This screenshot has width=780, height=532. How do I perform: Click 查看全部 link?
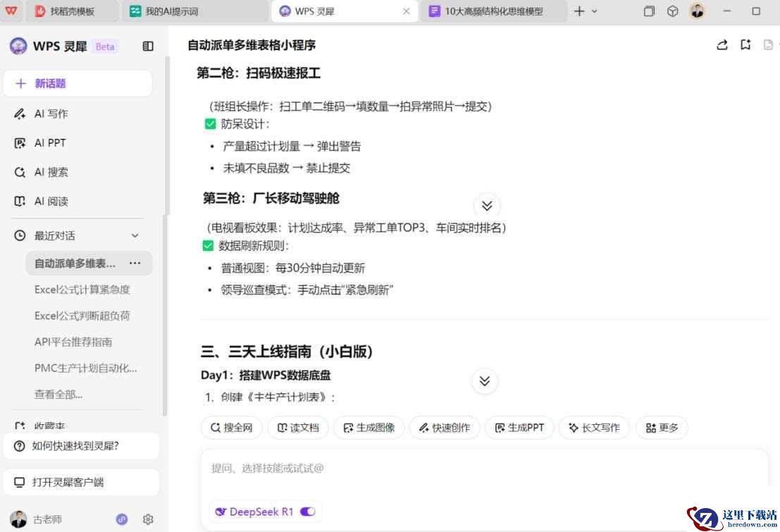click(x=58, y=395)
